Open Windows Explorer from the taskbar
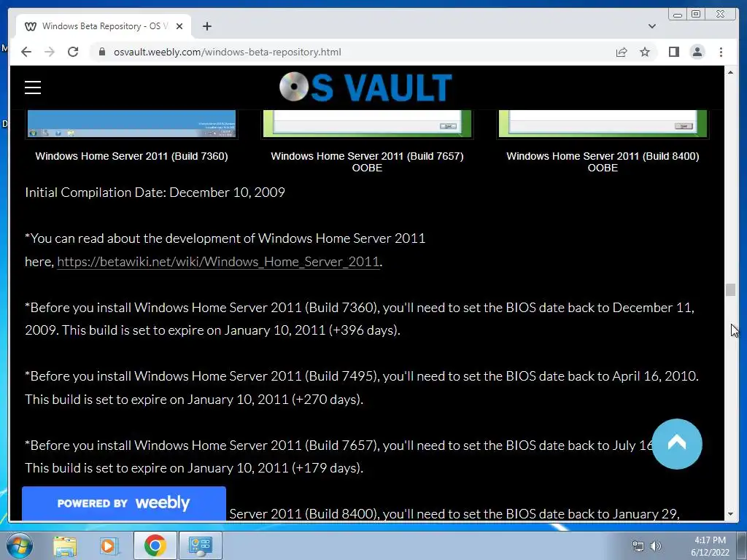 [x=65, y=545]
